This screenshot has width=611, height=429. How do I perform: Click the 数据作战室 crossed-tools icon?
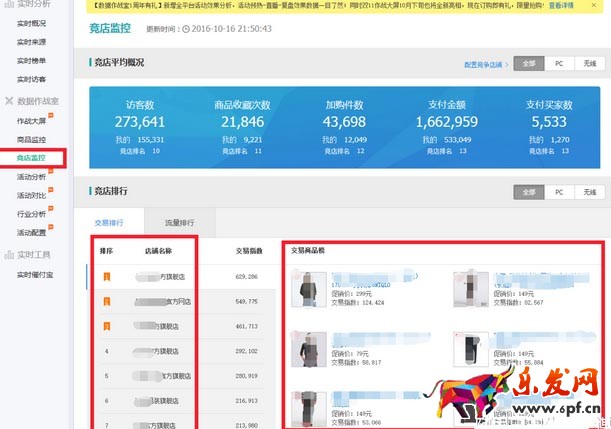(x=8, y=101)
